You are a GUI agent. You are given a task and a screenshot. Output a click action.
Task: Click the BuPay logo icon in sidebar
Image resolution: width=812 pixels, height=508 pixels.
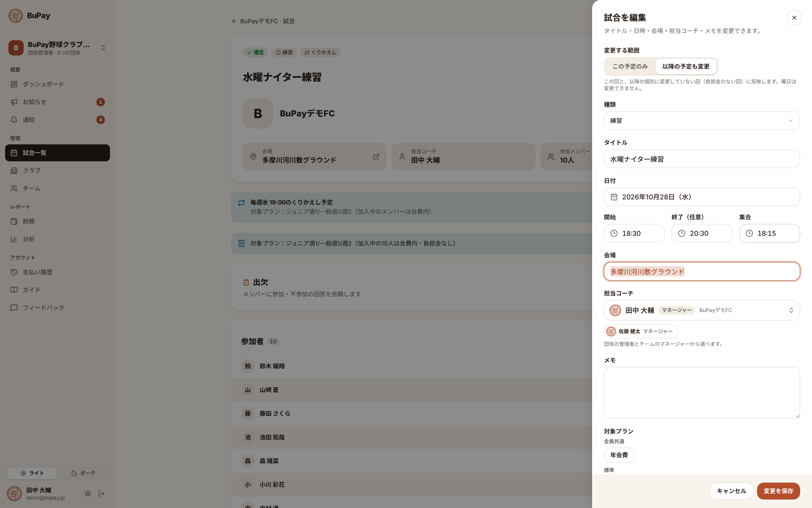[15, 16]
